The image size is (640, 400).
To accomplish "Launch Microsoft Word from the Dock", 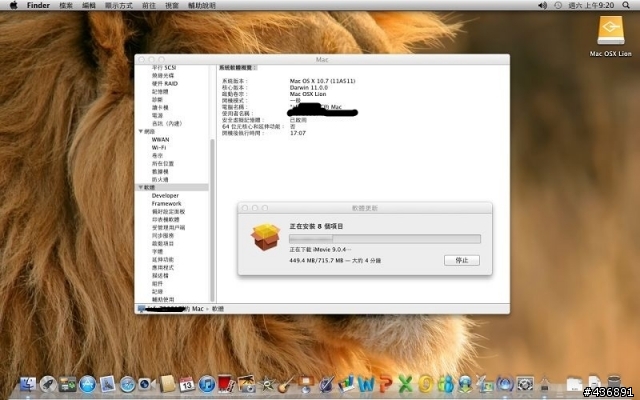I will [366, 384].
